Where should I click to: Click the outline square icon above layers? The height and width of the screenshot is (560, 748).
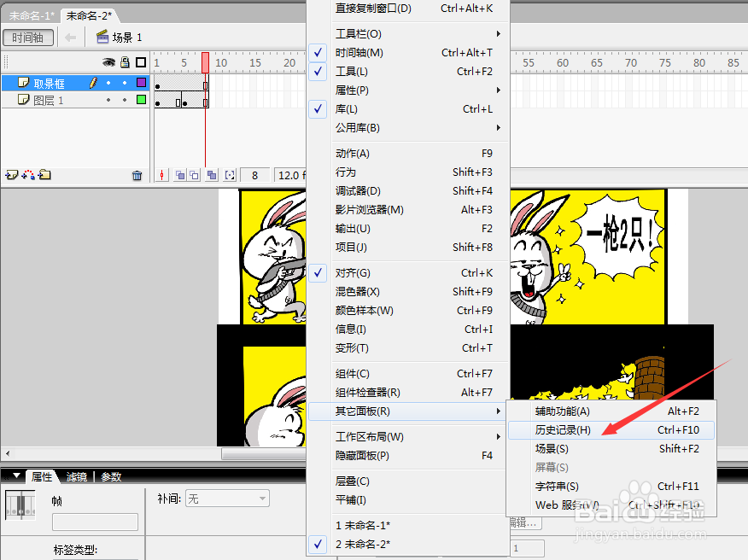[x=141, y=62]
